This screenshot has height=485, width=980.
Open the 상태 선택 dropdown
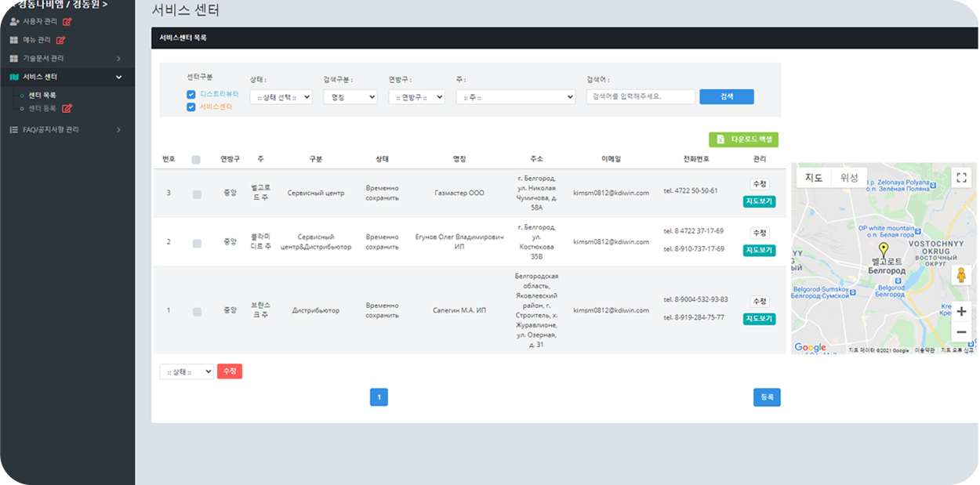[281, 97]
